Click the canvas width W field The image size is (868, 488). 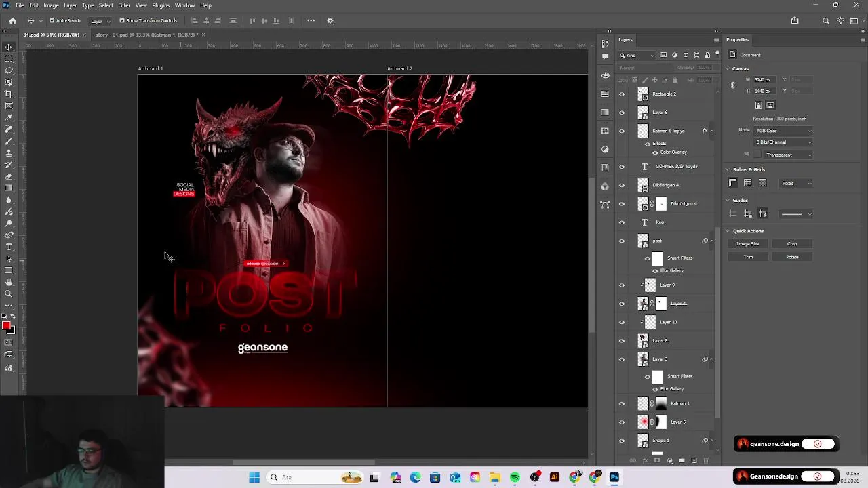(766, 80)
